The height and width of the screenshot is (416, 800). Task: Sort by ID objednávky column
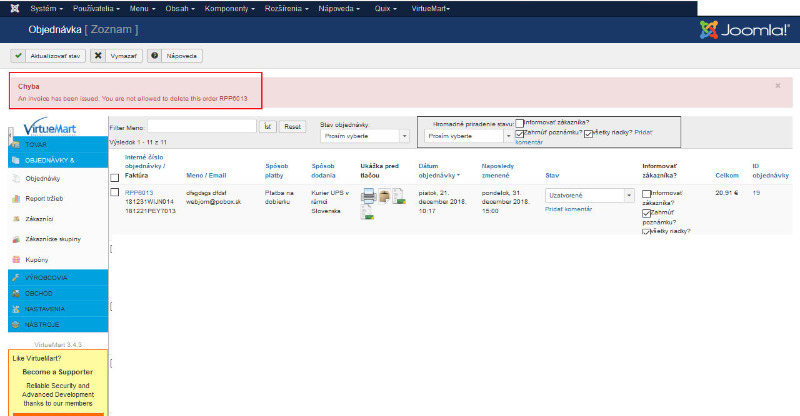pyautogui.click(x=770, y=170)
